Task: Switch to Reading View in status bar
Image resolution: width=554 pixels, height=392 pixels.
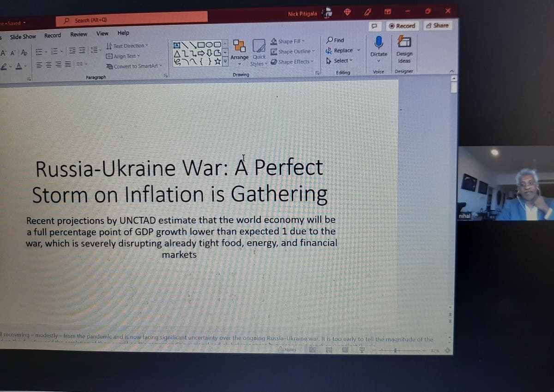Action: point(345,350)
